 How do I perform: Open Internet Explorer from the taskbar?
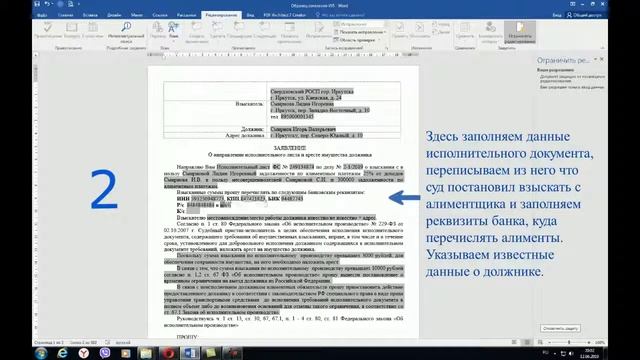62,353
